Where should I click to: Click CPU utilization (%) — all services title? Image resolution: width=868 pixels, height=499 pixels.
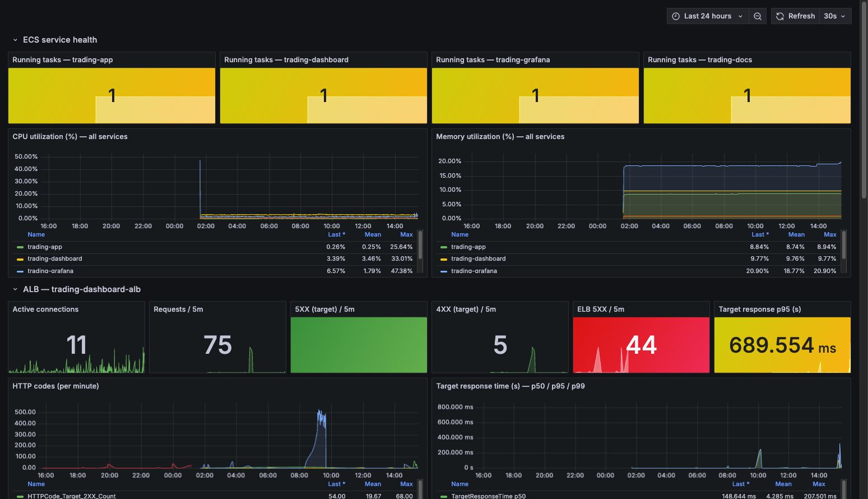(x=70, y=137)
